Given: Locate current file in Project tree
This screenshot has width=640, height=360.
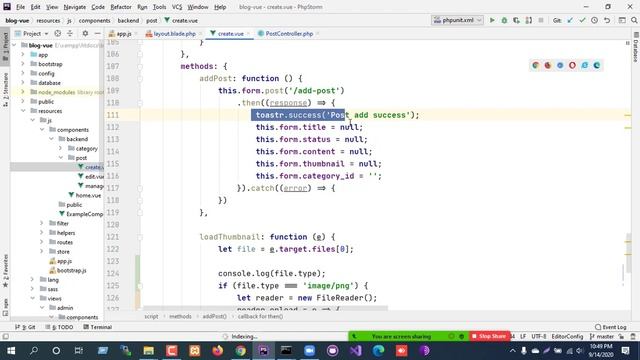Looking at the screenshot, I should point(58,33).
